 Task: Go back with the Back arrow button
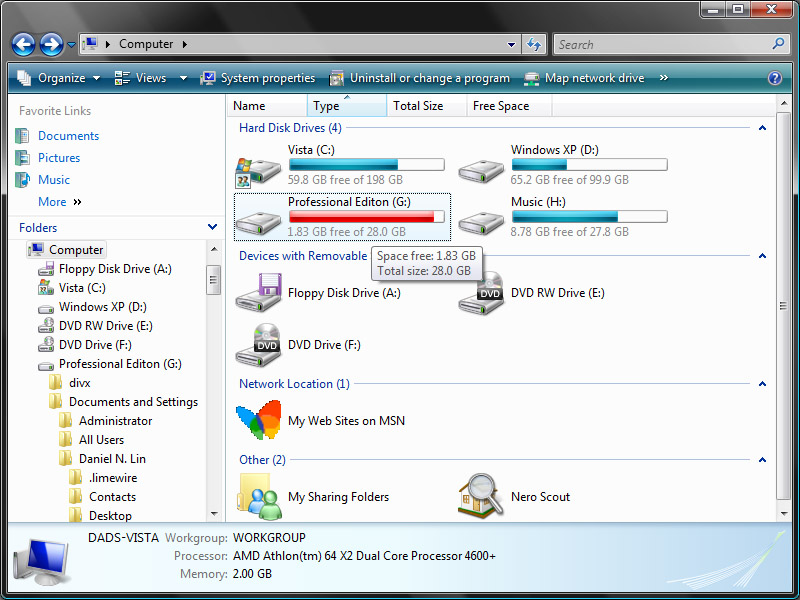coord(23,44)
